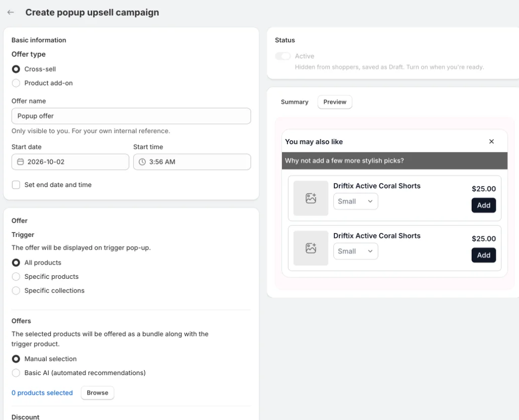Focus the Offer name input field
This screenshot has width=519, height=420.
point(131,116)
